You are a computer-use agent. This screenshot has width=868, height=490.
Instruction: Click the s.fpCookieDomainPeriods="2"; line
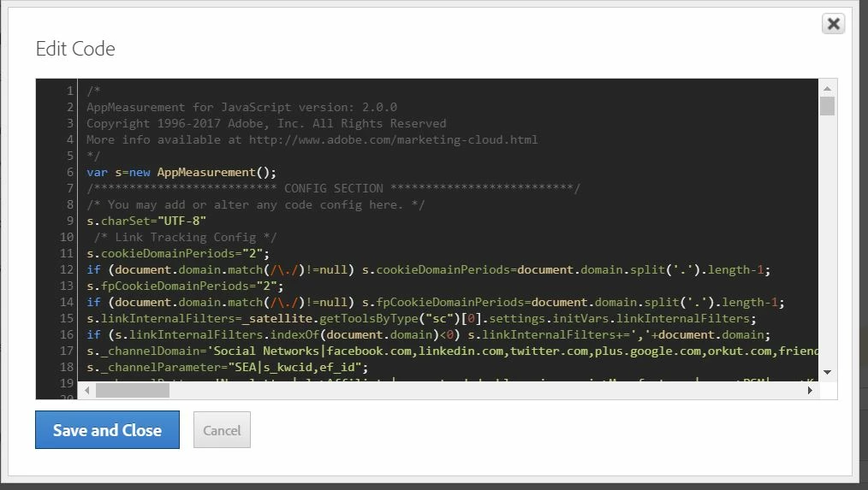(x=185, y=286)
